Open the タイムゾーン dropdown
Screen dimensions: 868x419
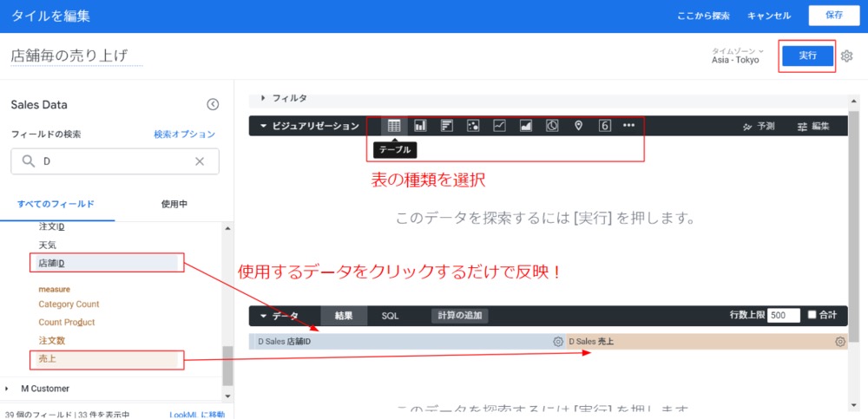tap(738, 56)
